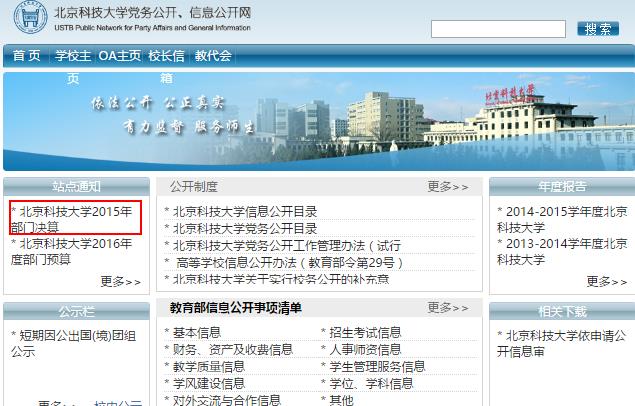
Task: Open 短期因公出国(境)团组公示
Action: pos(73,344)
